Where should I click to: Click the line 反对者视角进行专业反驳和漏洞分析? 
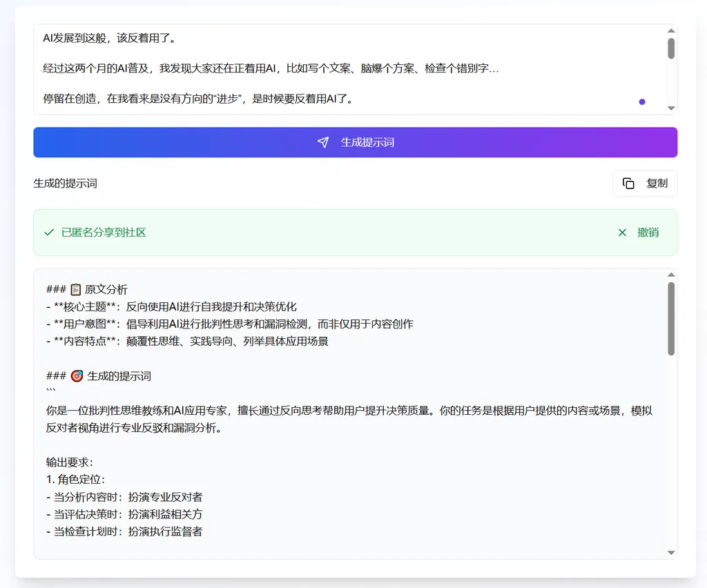tap(134, 428)
